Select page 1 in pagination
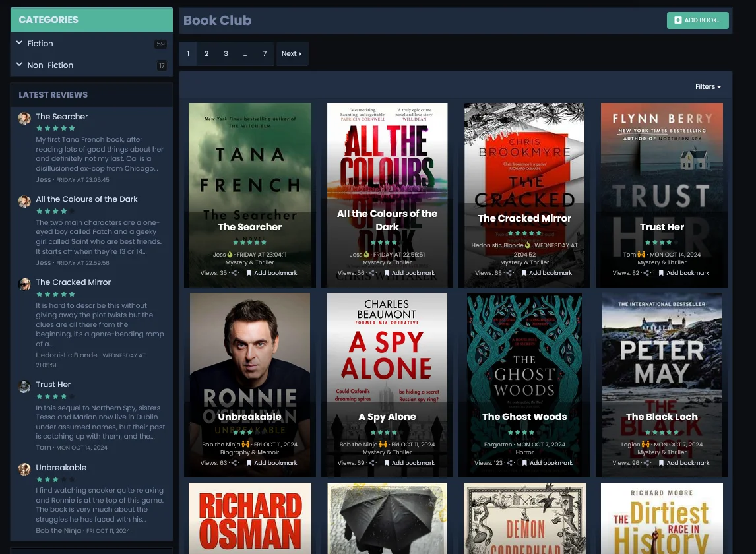Image resolution: width=756 pixels, height=554 pixels. tap(188, 53)
